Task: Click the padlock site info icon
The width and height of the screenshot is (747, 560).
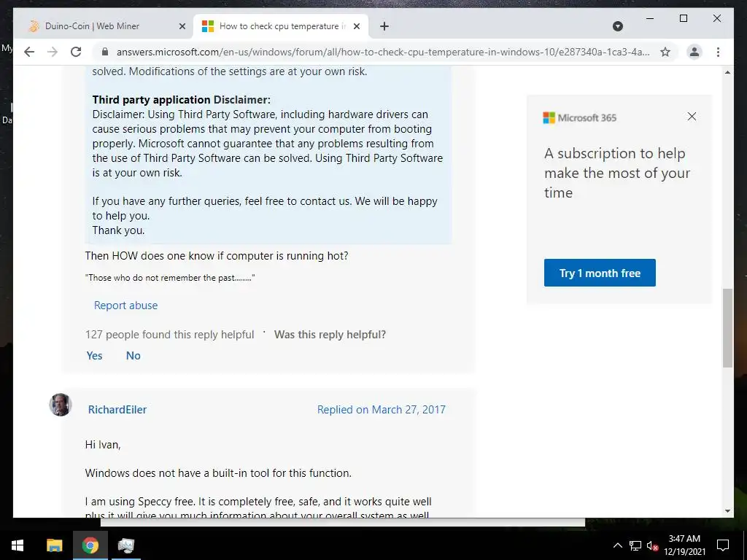Action: 105,52
